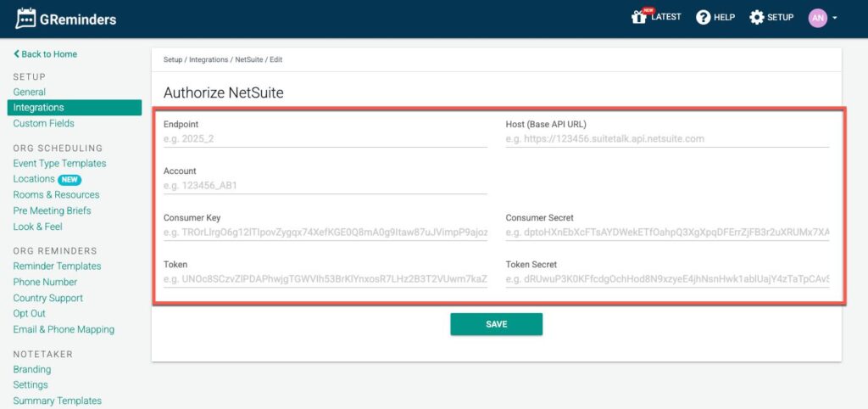868x409 pixels.
Task: Open the Locations sidebar item
Action: 34,179
